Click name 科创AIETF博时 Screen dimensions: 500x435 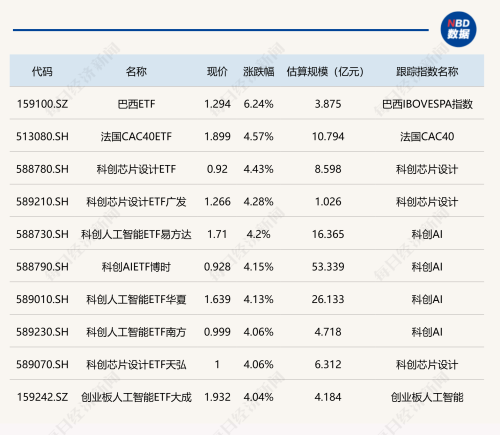click(x=136, y=267)
